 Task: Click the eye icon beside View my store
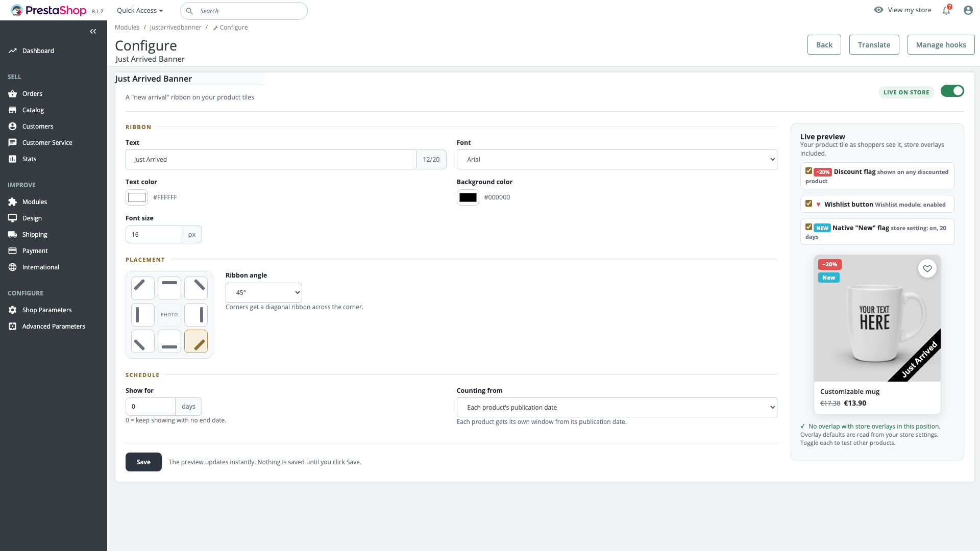(x=878, y=10)
